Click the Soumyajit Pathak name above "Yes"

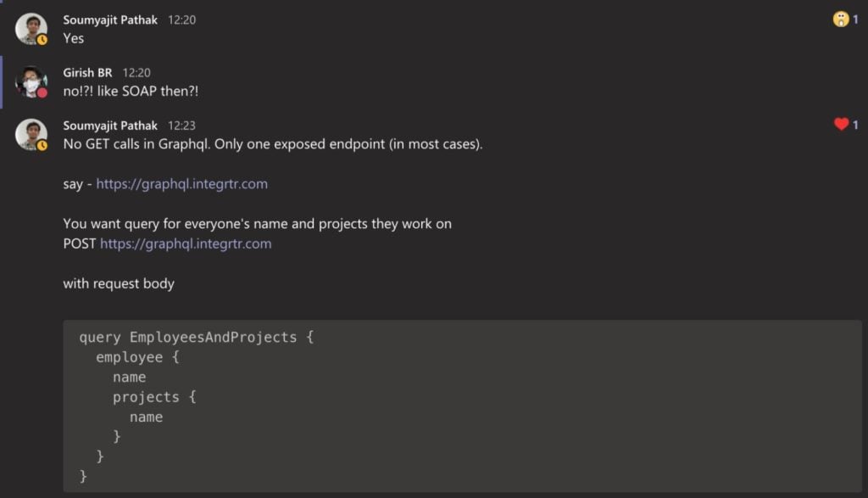point(110,20)
